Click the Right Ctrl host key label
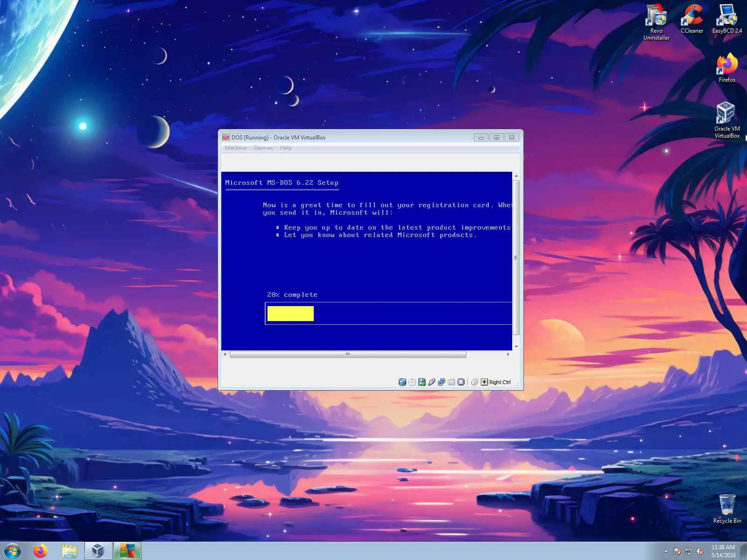 [x=500, y=382]
